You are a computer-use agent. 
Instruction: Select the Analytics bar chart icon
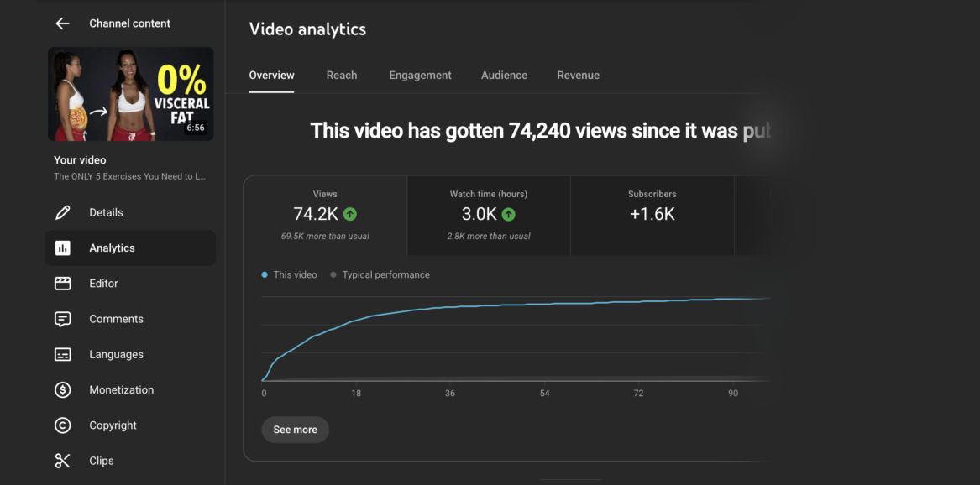click(62, 248)
